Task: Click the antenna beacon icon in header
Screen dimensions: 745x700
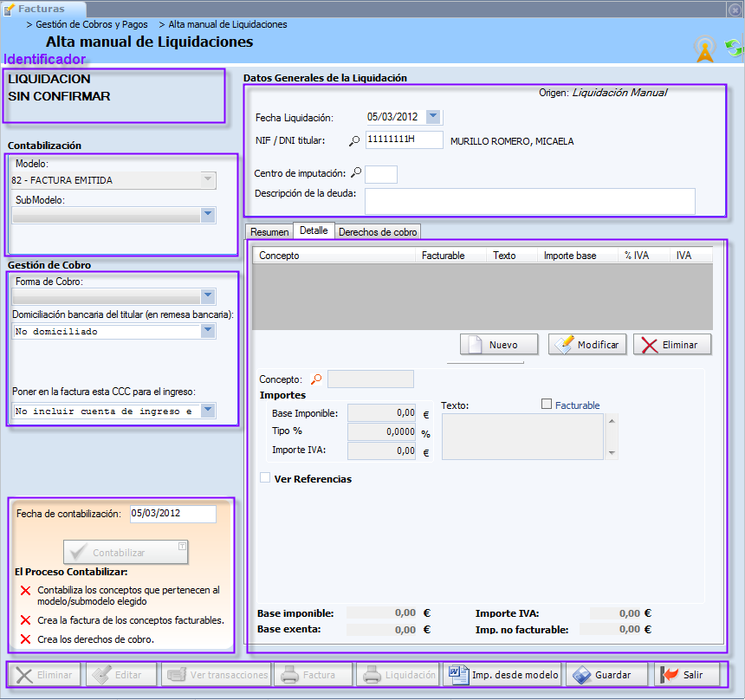Action: click(x=705, y=49)
